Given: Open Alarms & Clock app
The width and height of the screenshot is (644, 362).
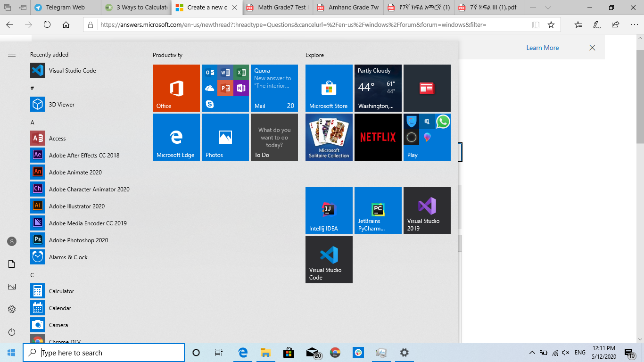Looking at the screenshot, I should 85,257.
